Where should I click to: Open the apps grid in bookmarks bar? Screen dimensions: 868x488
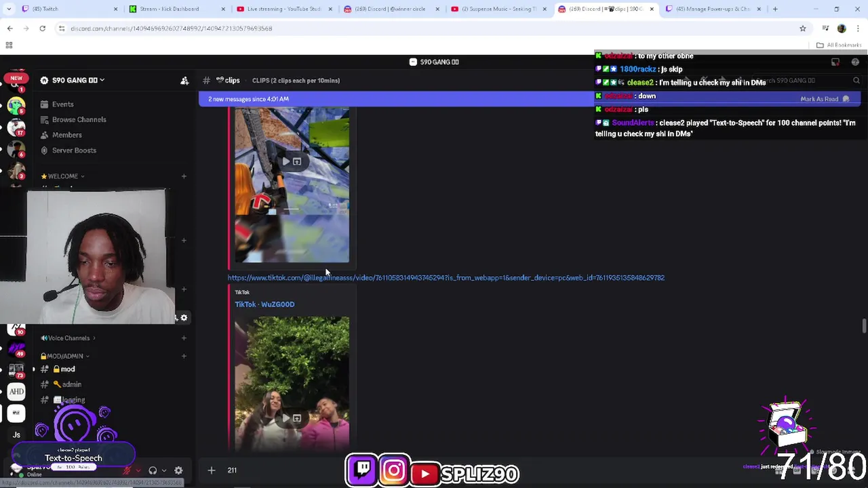click(x=9, y=45)
